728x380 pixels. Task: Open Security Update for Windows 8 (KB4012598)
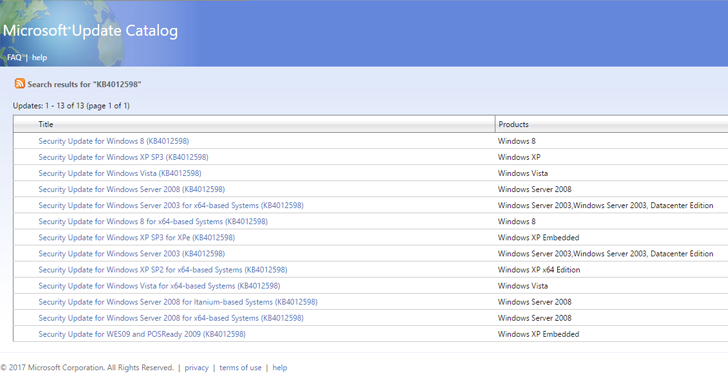(114, 141)
